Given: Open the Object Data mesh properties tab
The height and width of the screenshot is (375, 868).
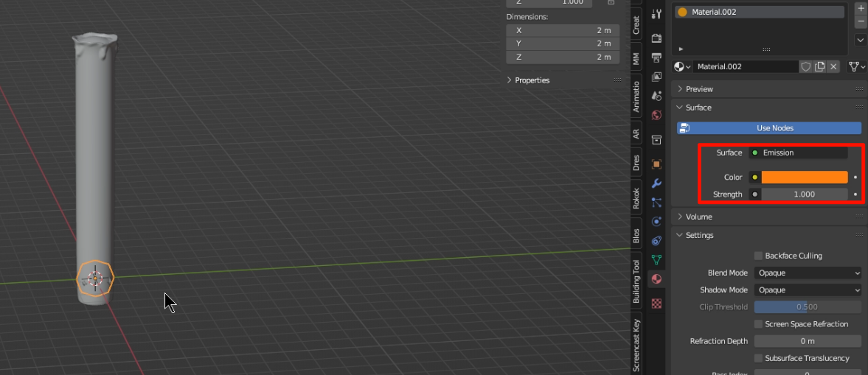Looking at the screenshot, I should [656, 259].
